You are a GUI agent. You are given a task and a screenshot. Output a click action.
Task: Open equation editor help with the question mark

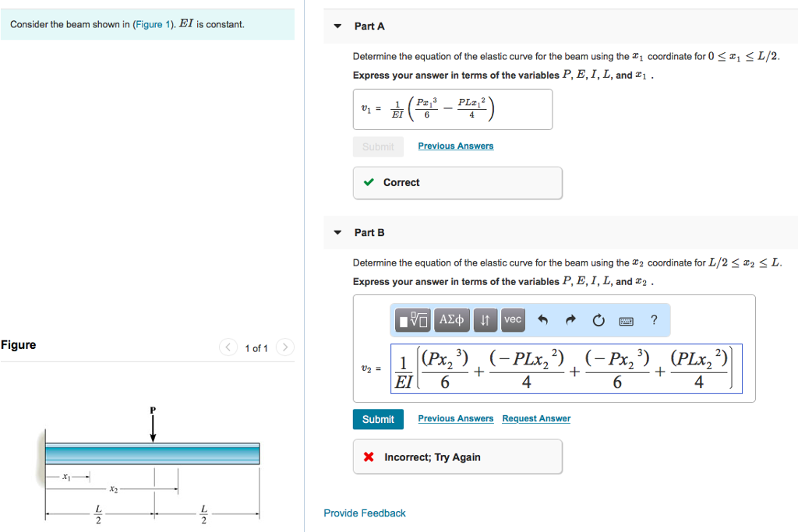(x=654, y=320)
